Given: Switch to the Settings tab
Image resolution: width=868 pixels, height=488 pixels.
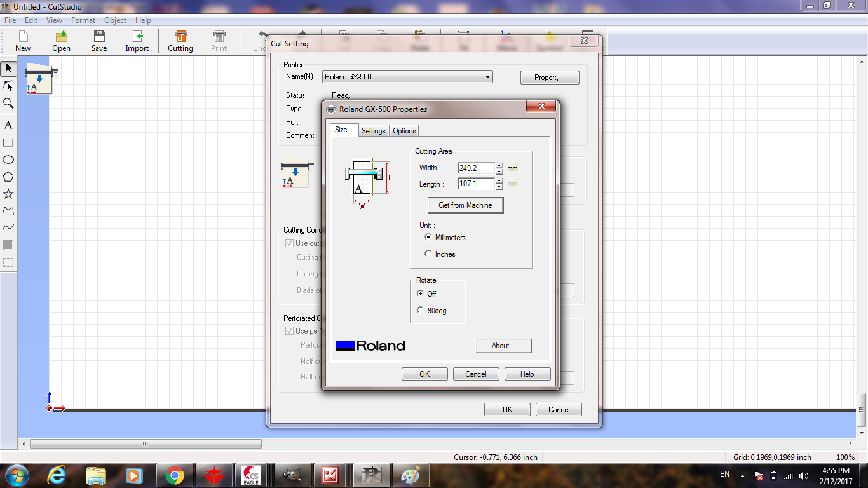Looking at the screenshot, I should tap(374, 130).
